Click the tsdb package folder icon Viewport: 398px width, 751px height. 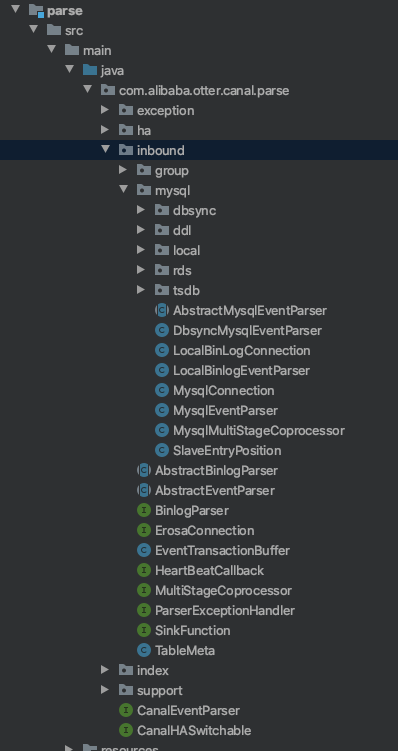(162, 290)
